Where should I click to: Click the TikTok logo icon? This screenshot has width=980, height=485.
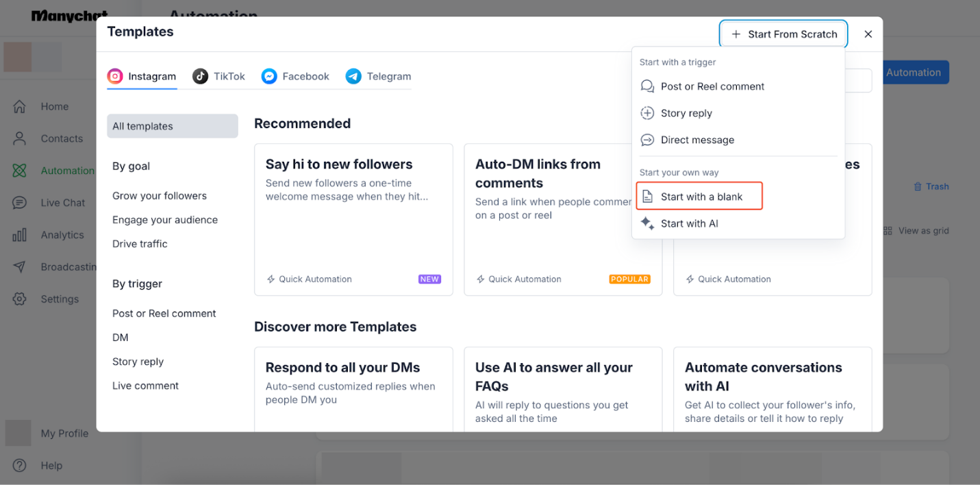point(200,77)
